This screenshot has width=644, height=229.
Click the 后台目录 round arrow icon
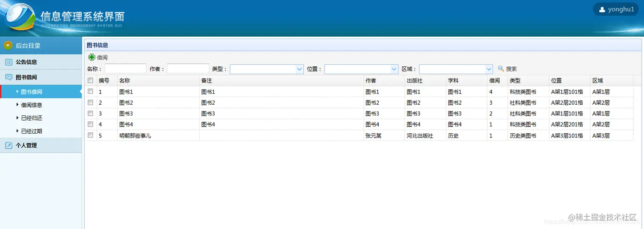8,46
